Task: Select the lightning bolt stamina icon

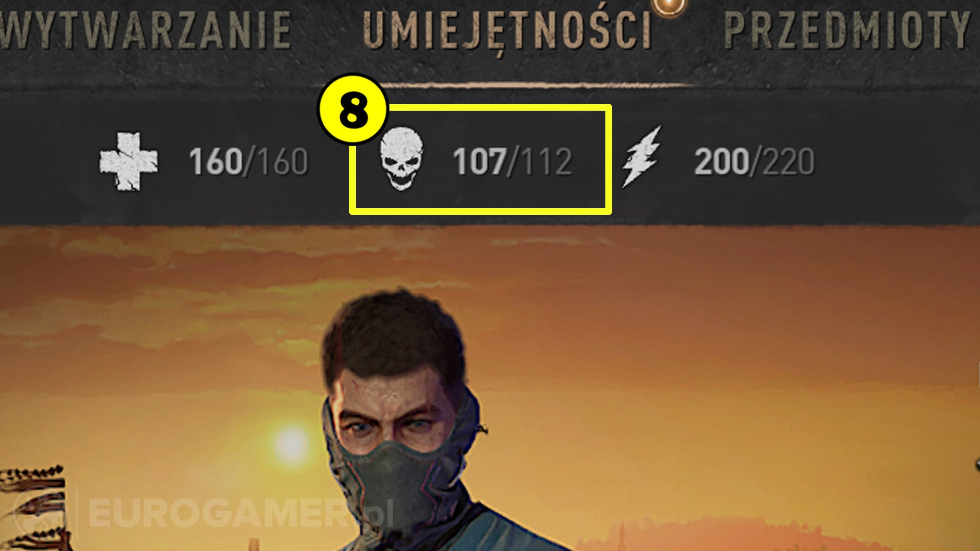Action: 641,156
